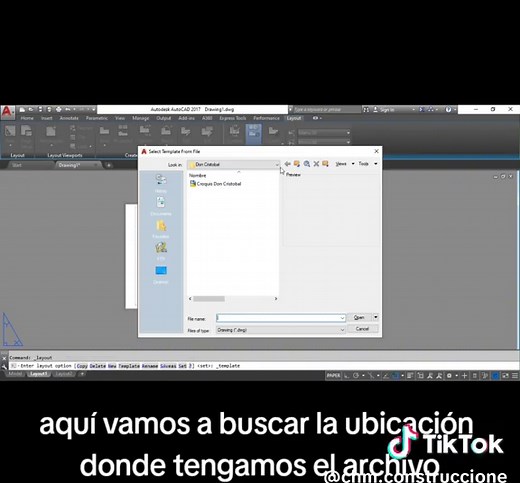Click the Open button in dialog
This screenshot has height=483, width=520.
click(359, 317)
